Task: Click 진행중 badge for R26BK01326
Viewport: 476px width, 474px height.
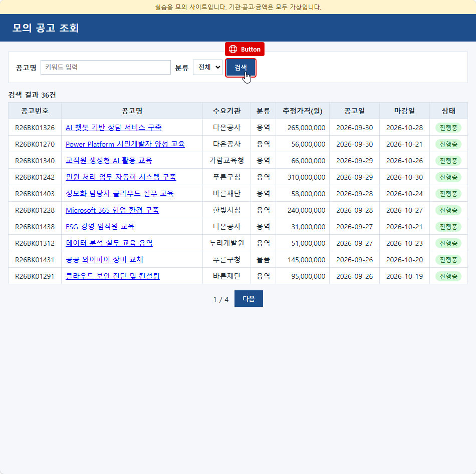Action: [x=448, y=128]
